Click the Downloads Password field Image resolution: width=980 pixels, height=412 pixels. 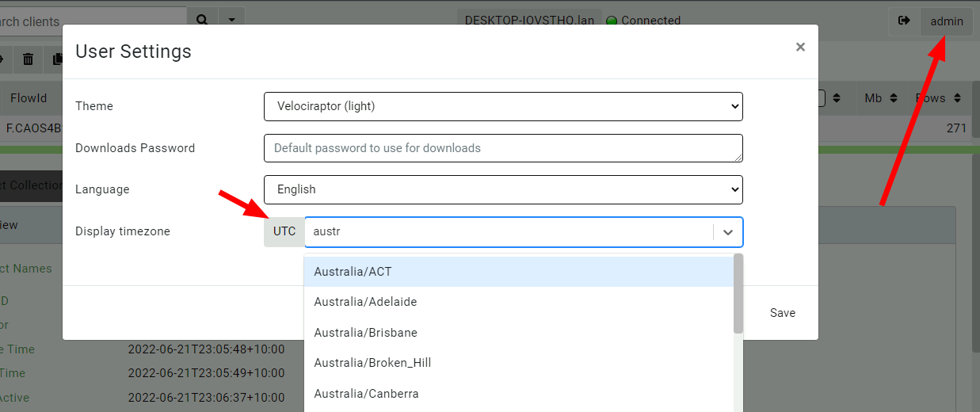point(503,148)
